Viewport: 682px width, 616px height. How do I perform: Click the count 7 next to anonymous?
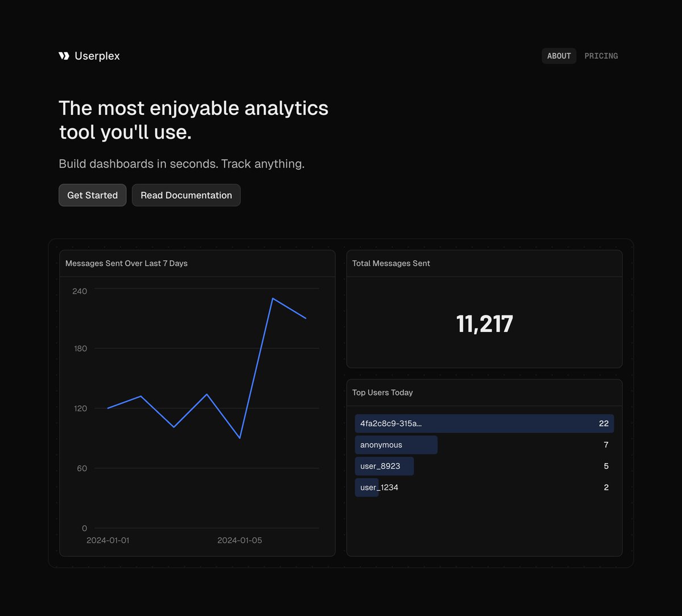pyautogui.click(x=606, y=445)
